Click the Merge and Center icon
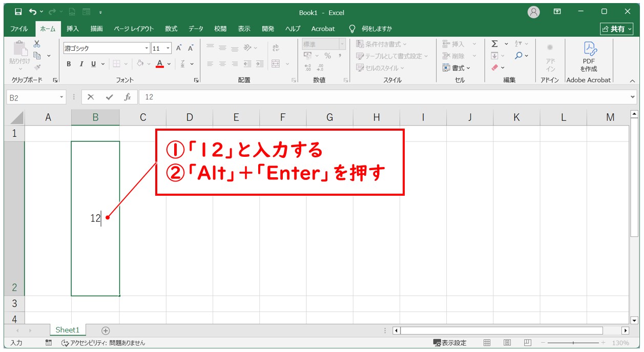644x352 pixels. (276, 64)
